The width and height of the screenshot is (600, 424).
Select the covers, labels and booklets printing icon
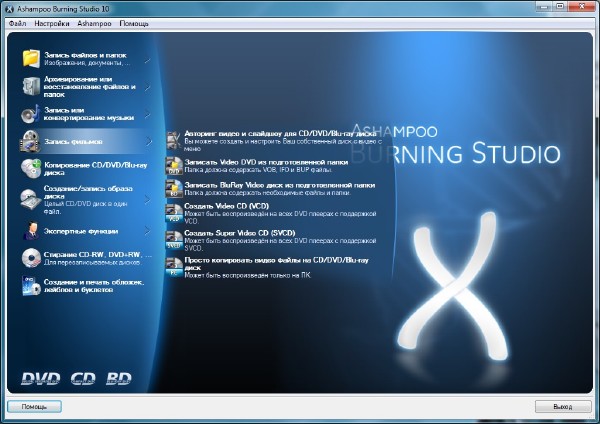pos(30,287)
